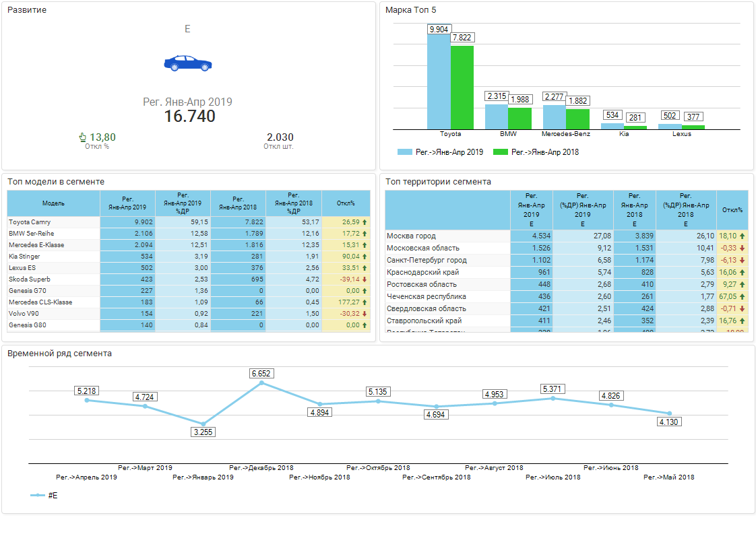Click the Временной ряд сегмента panel title
Viewport: 756px width, 534px height.
[59, 354]
